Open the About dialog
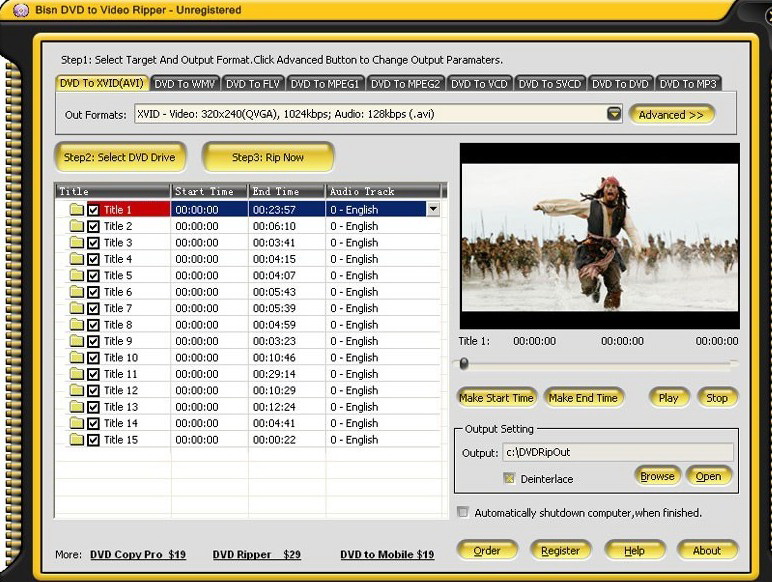This screenshot has width=772, height=582. click(707, 550)
